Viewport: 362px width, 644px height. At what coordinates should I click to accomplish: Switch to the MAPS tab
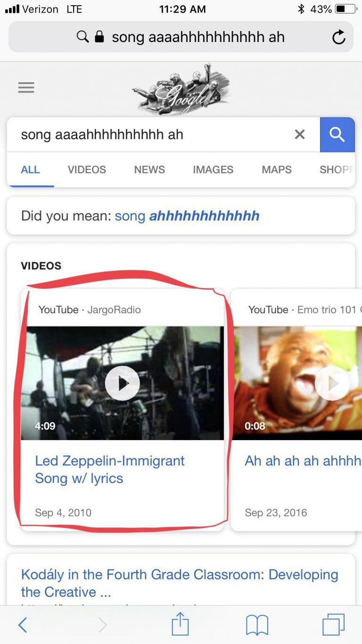pos(277,170)
